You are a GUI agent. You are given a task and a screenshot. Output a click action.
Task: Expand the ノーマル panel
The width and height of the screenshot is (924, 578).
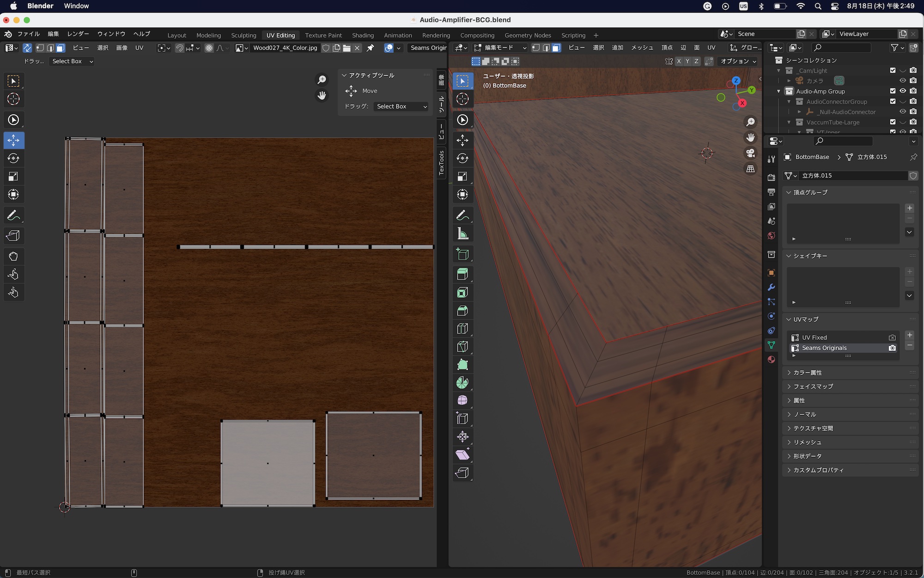[805, 414]
